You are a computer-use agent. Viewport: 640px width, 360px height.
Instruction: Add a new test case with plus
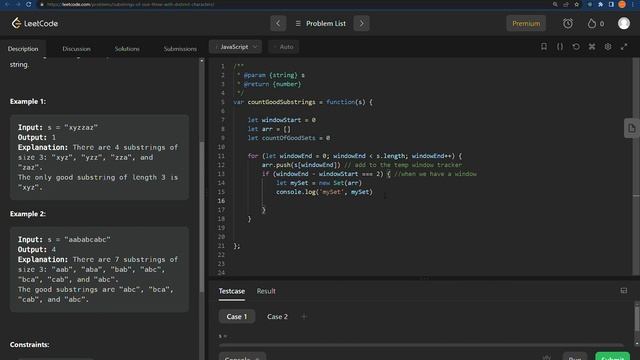pos(304,316)
